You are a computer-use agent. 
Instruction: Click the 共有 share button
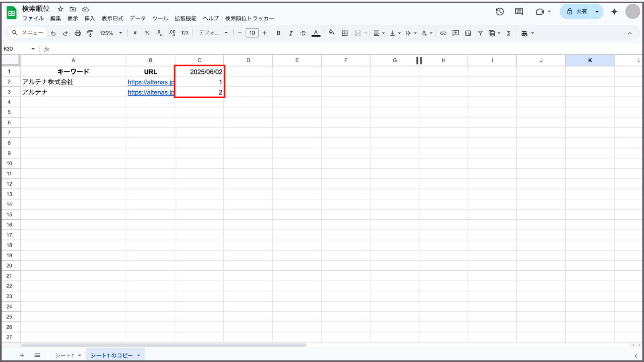coord(576,12)
